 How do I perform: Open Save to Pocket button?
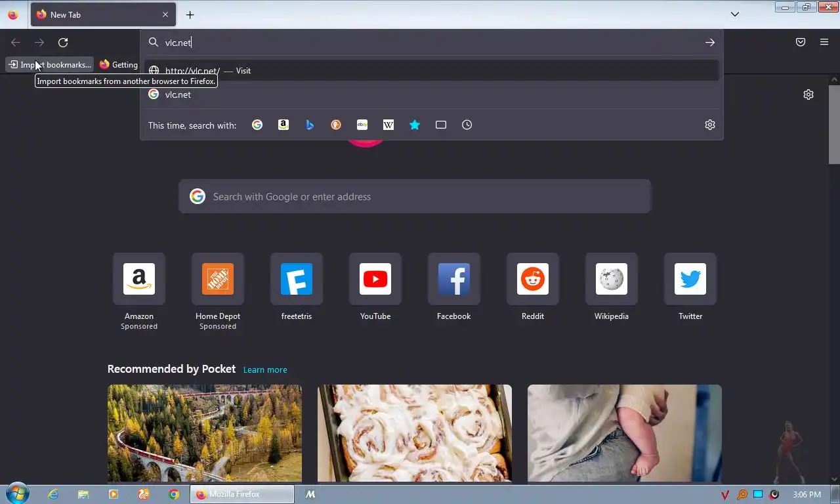click(x=801, y=42)
